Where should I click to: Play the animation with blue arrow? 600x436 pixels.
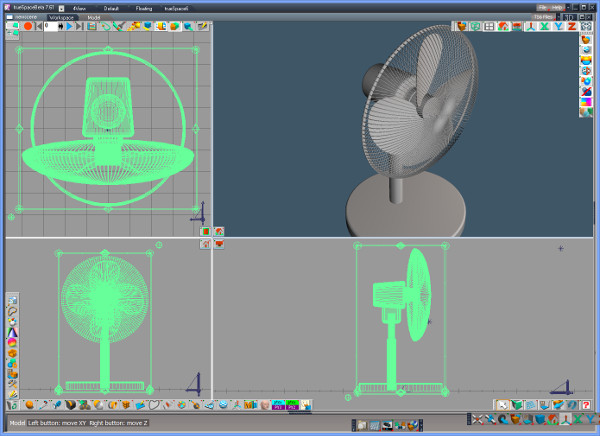click(x=70, y=26)
